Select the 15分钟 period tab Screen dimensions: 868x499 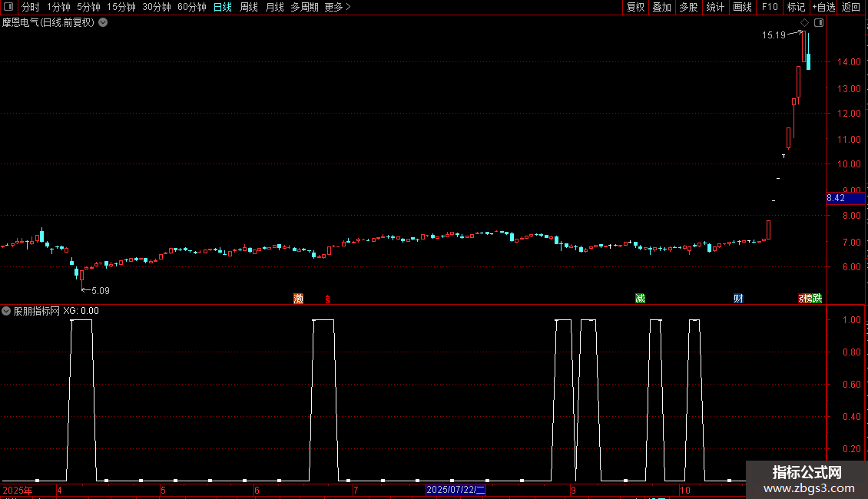[x=121, y=7]
